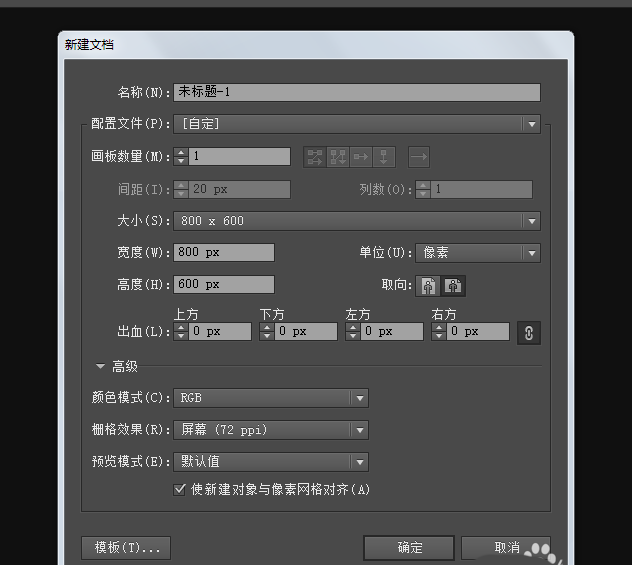
Task: Click the 确定 OK button
Action: coord(409,548)
